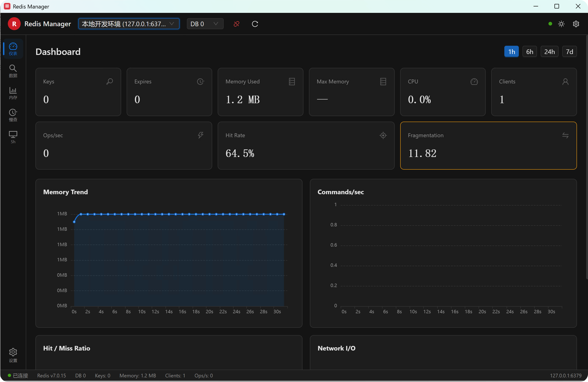
Task: Click the last data point on Memory Trend
Action: [284, 214]
